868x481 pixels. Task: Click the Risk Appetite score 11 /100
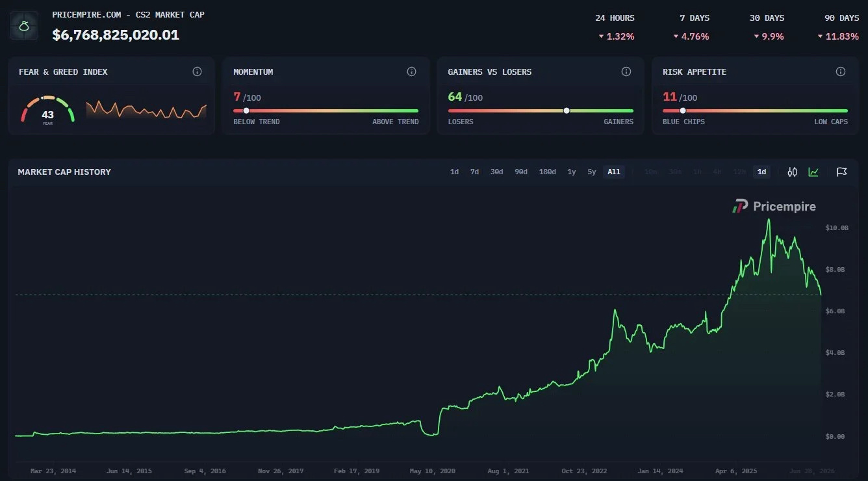click(680, 97)
